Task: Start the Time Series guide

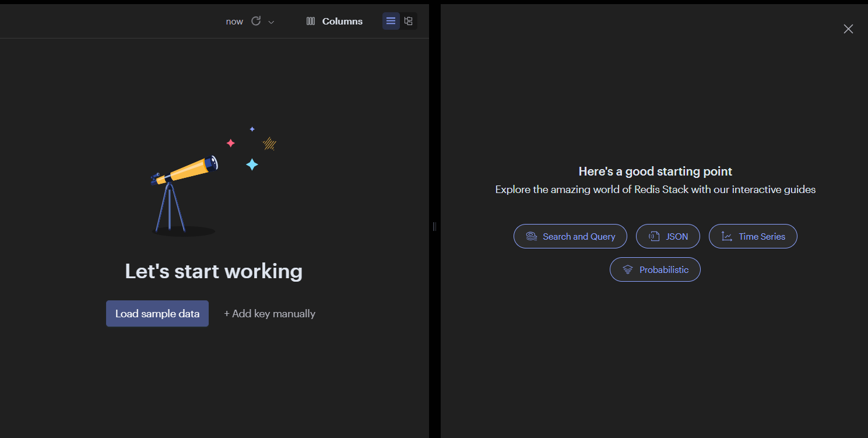Action: coord(753,236)
